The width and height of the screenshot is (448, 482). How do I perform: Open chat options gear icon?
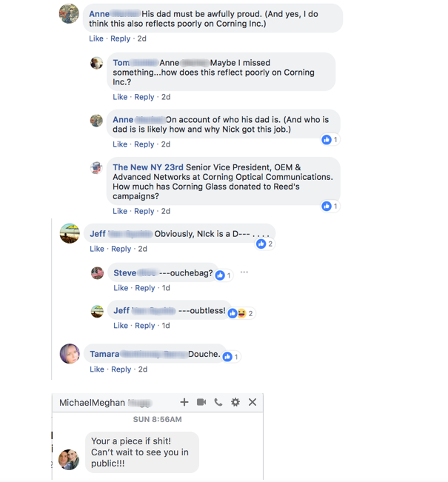(235, 402)
